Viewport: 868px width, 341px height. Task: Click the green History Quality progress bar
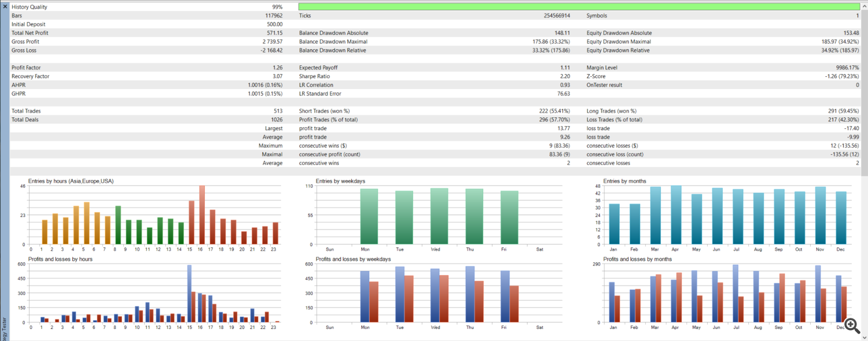pos(579,7)
